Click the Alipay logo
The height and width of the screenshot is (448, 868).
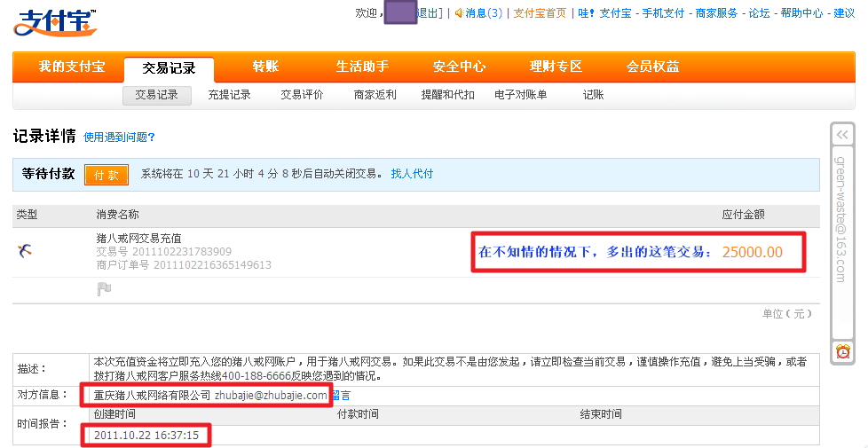pyautogui.click(x=54, y=23)
